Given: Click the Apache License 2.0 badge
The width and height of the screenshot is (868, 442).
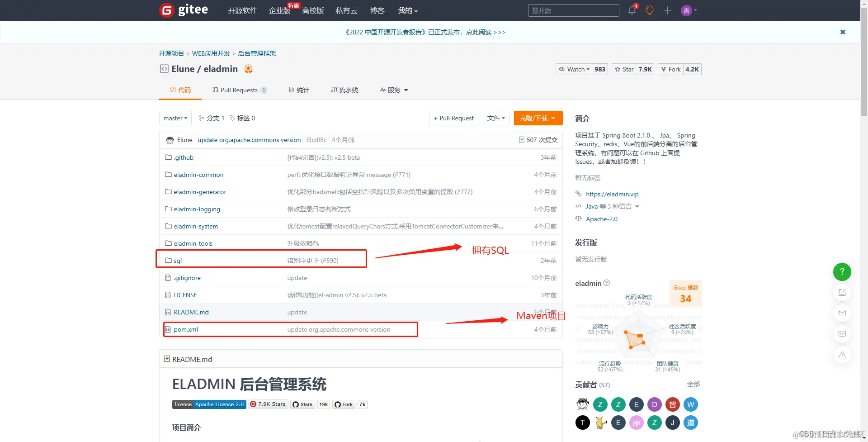Looking at the screenshot, I should [209, 404].
